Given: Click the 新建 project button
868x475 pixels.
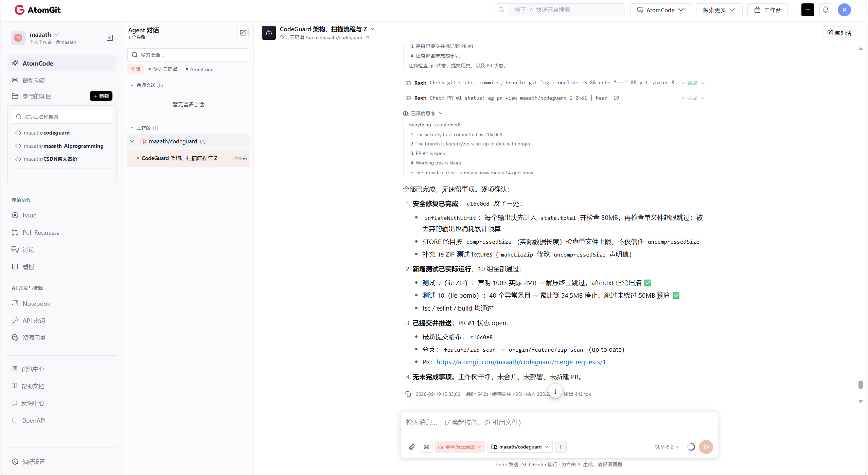Looking at the screenshot, I should click(101, 96).
